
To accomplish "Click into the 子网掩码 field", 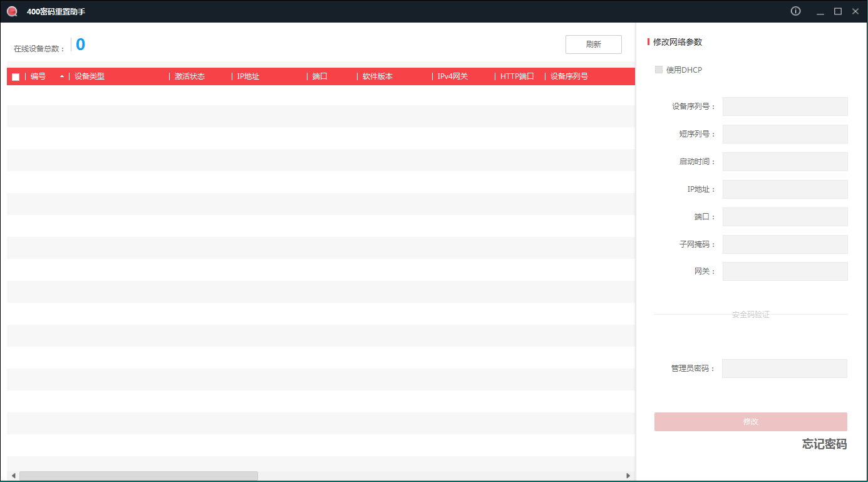I will pyautogui.click(x=785, y=244).
